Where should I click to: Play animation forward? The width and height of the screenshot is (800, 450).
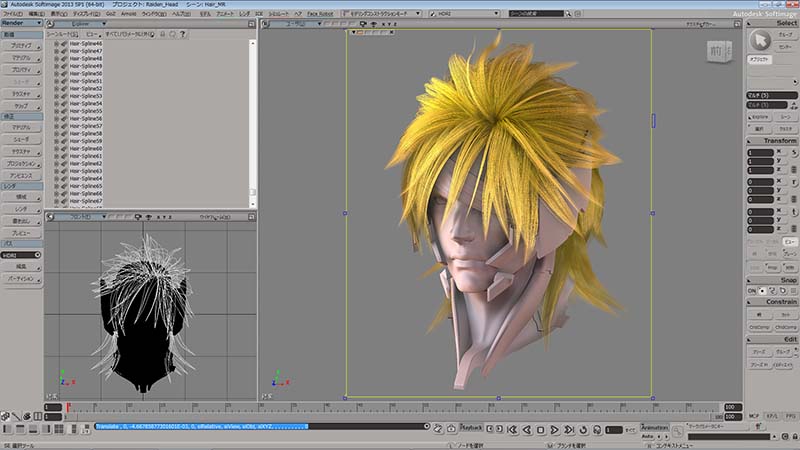coord(555,430)
